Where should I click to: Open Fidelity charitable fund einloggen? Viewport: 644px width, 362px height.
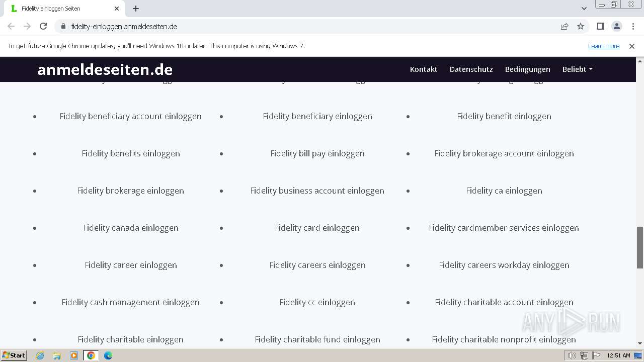point(317,339)
